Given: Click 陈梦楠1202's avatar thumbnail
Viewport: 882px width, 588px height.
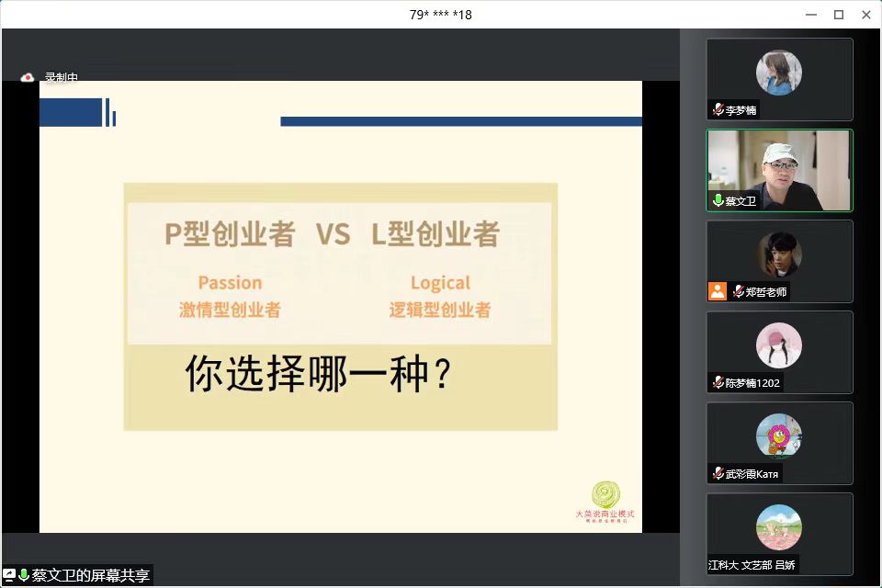Looking at the screenshot, I should tap(779, 345).
